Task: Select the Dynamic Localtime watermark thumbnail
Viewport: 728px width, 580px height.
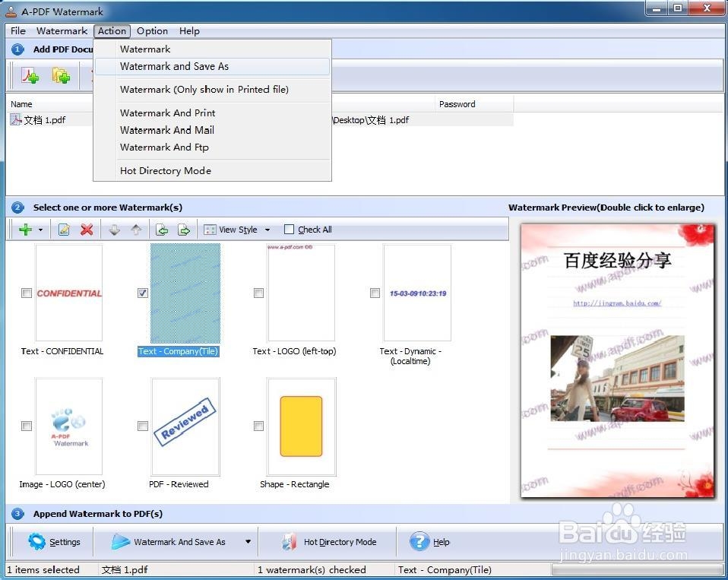Action: pos(417,293)
